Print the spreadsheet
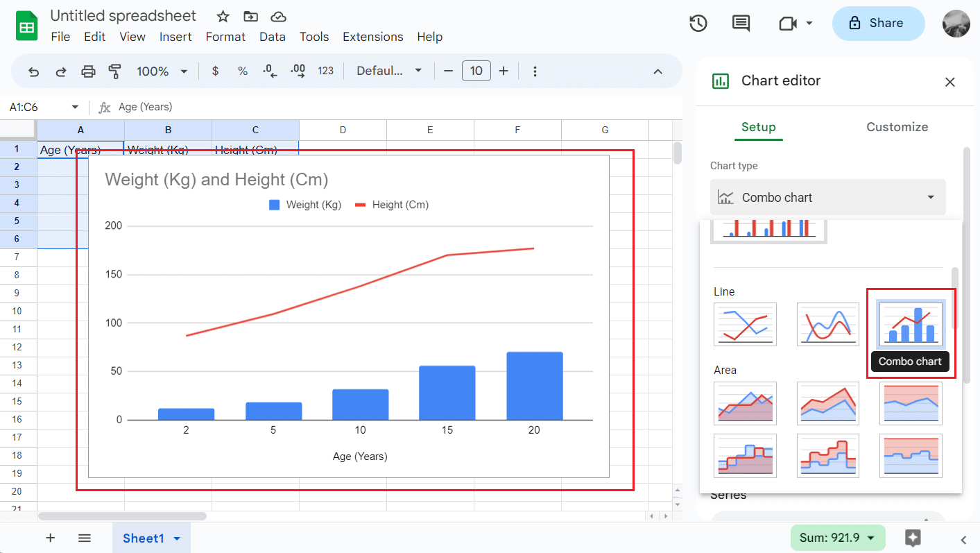Screen dimensions: 980x553 click(88, 71)
